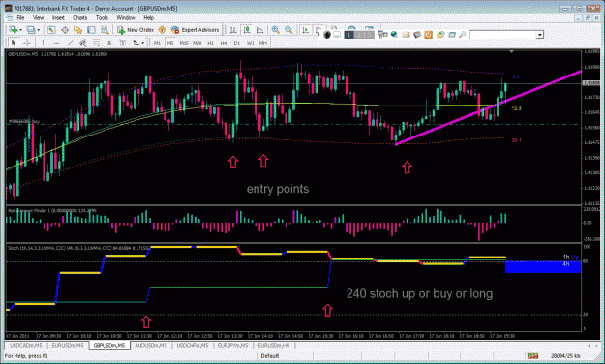The height and width of the screenshot is (364, 605).
Task: Open the Insert menu
Action: point(58,17)
